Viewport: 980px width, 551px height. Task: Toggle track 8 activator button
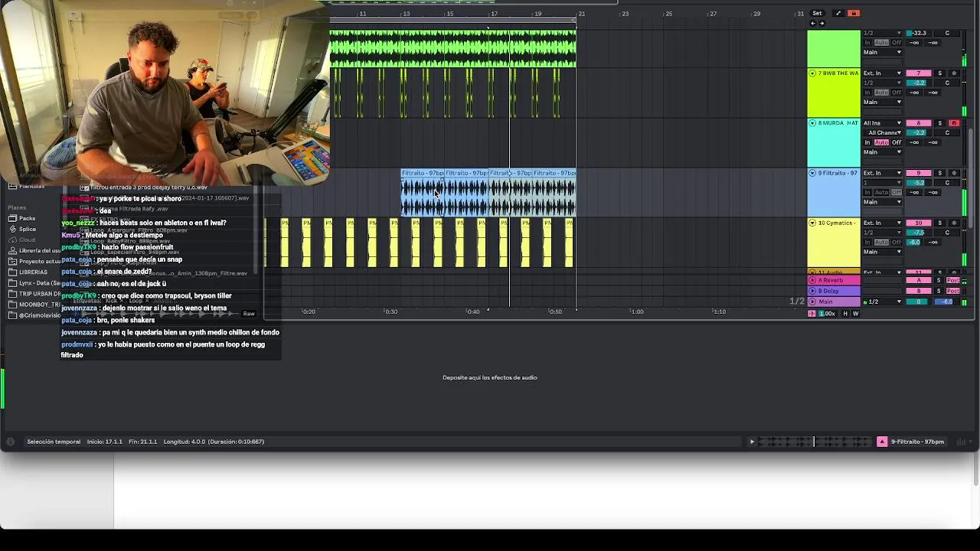point(919,123)
